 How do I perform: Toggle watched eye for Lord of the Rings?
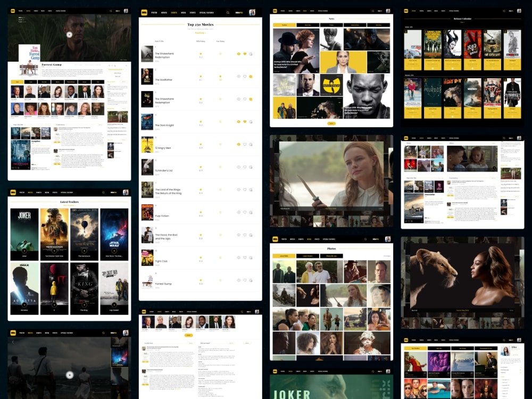tap(238, 190)
